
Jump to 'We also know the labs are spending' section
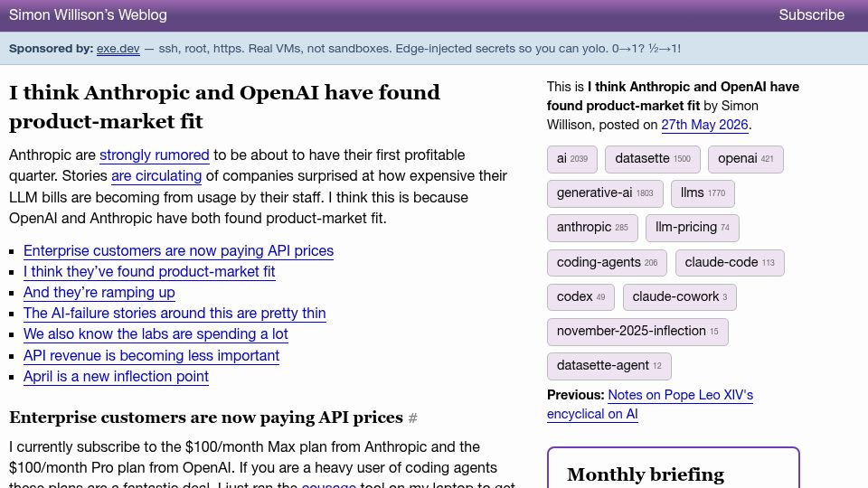[156, 334]
